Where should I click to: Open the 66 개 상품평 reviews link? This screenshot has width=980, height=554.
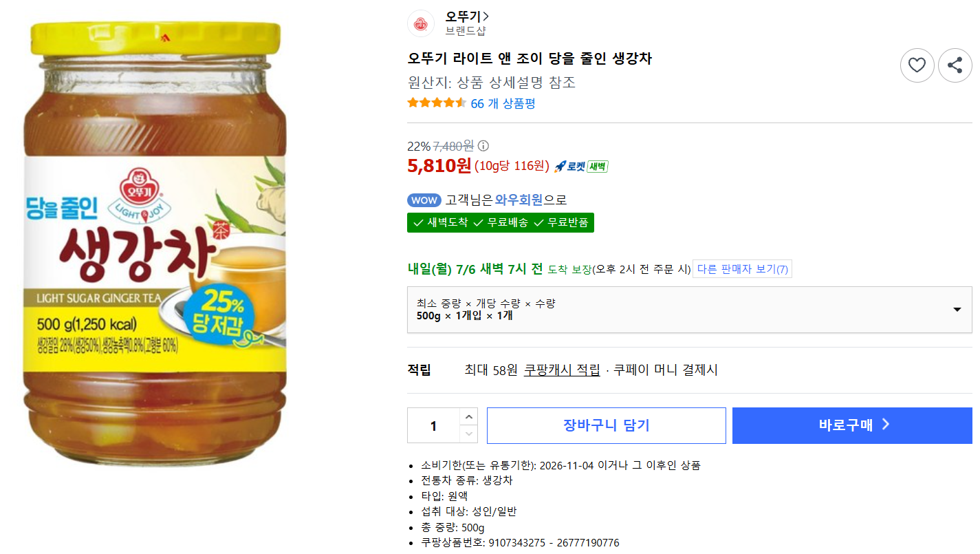tap(503, 103)
